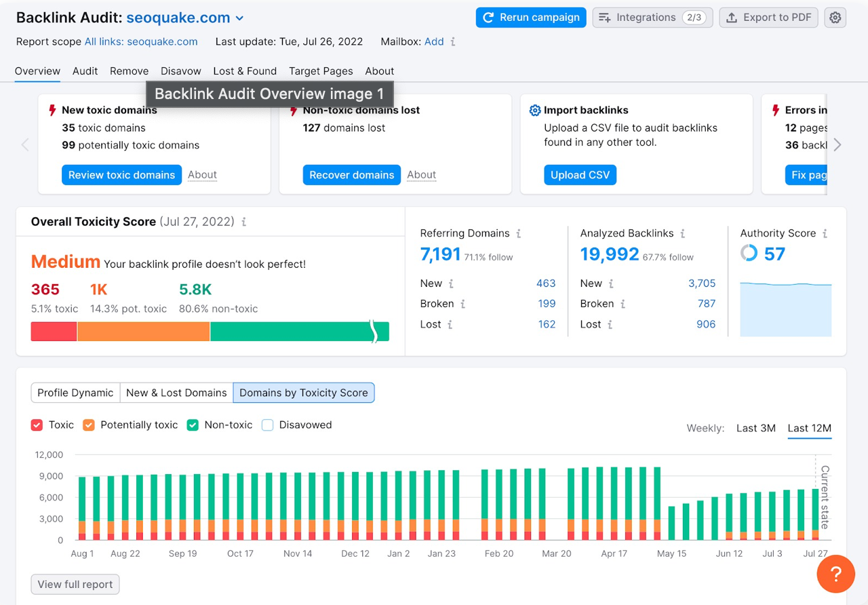Click info icon beside Referring Domains Broken
Screen dimensions: 868x605
(463, 304)
